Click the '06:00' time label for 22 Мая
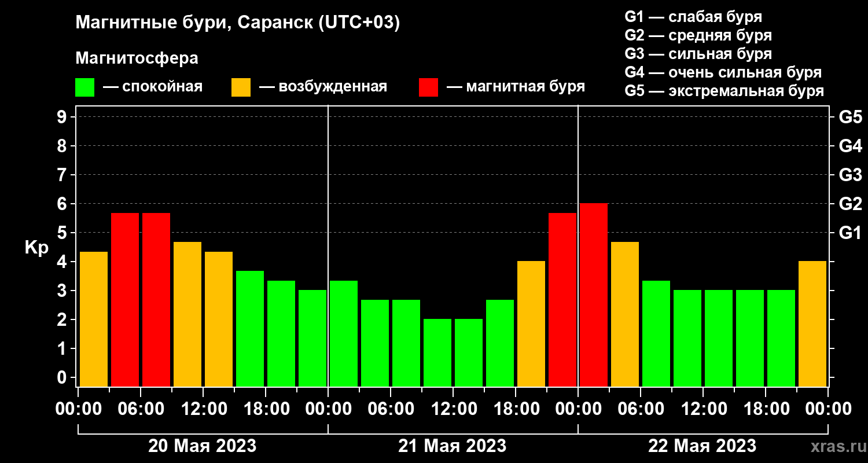 point(641,409)
